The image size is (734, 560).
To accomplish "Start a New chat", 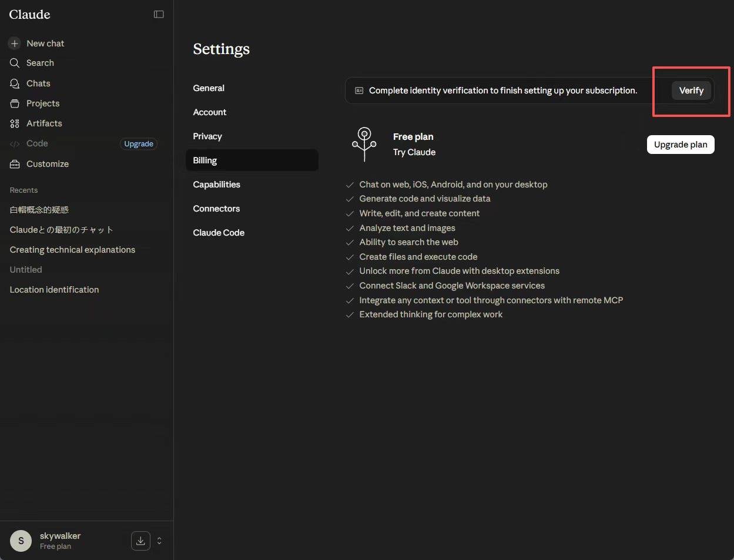I will point(45,43).
